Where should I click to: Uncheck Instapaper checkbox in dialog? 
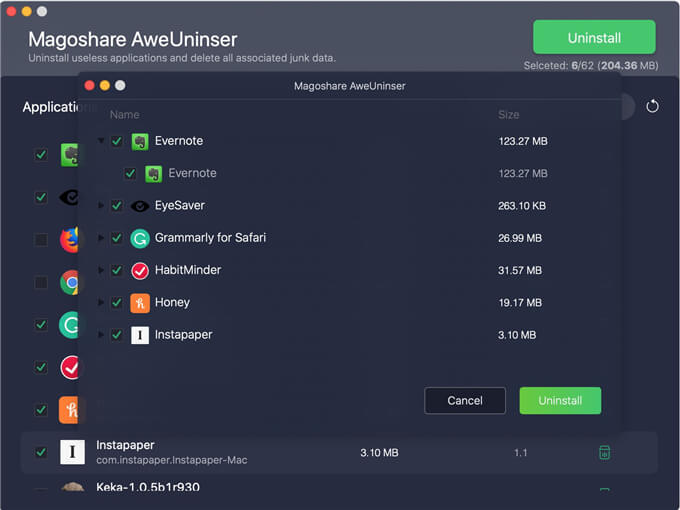click(117, 335)
